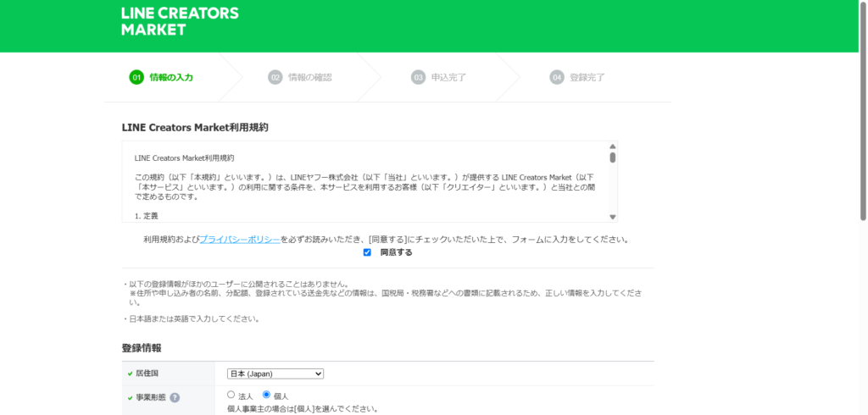Click the 情報の確認 step label
868x415 pixels.
(310, 77)
